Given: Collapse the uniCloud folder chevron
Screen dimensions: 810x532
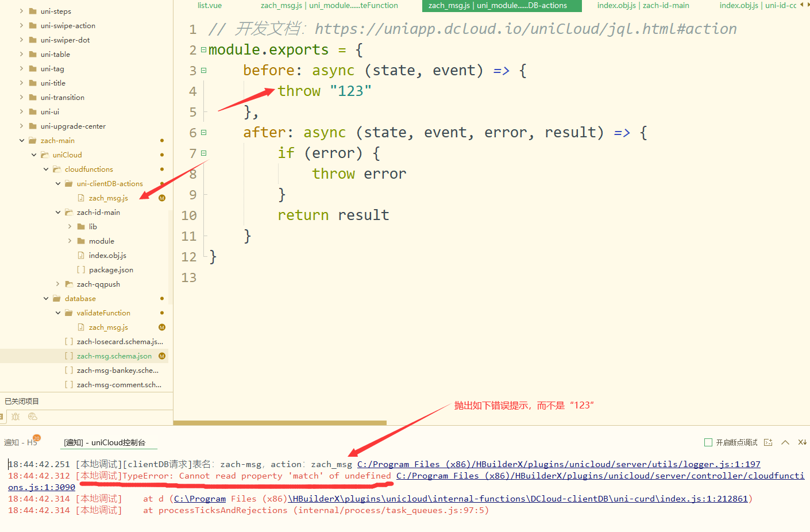Looking at the screenshot, I should point(34,155).
